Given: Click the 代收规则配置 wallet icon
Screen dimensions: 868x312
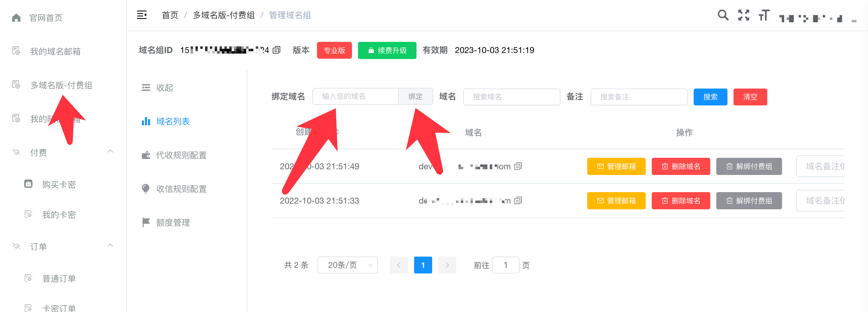Looking at the screenshot, I should (x=146, y=155).
